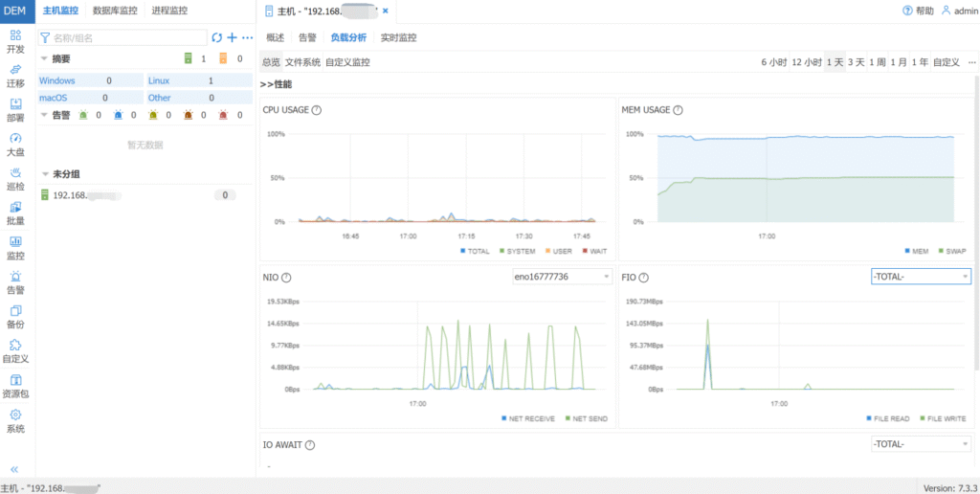Open the 备份 backup sidebar icon

tap(16, 316)
